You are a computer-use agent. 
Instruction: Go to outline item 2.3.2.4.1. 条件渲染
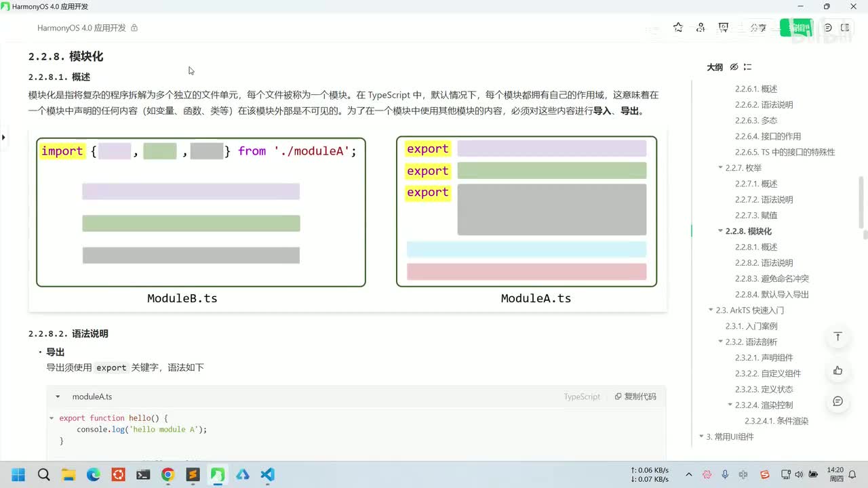click(x=776, y=421)
